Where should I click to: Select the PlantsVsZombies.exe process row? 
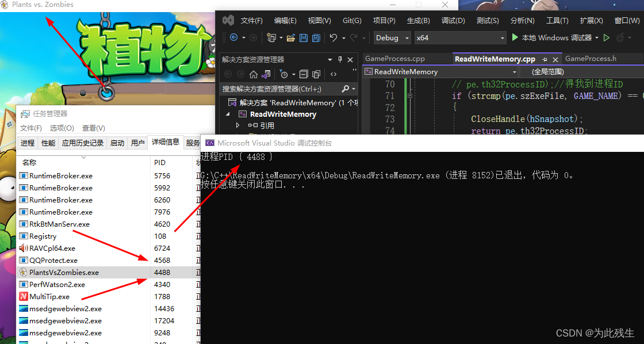(x=109, y=272)
